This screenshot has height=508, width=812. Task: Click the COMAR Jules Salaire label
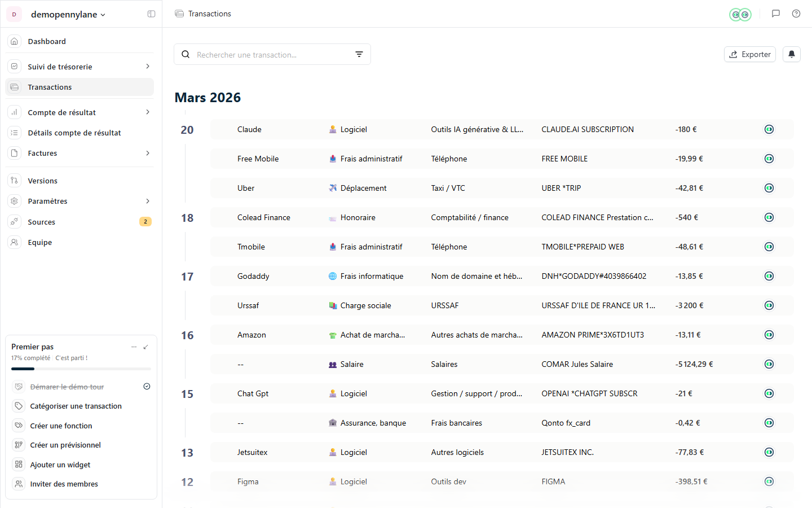click(x=577, y=364)
